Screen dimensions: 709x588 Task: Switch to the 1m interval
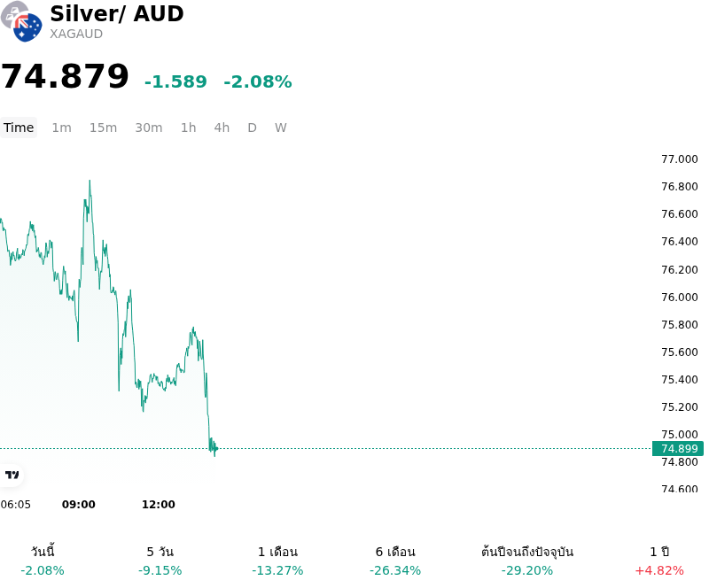pos(61,128)
